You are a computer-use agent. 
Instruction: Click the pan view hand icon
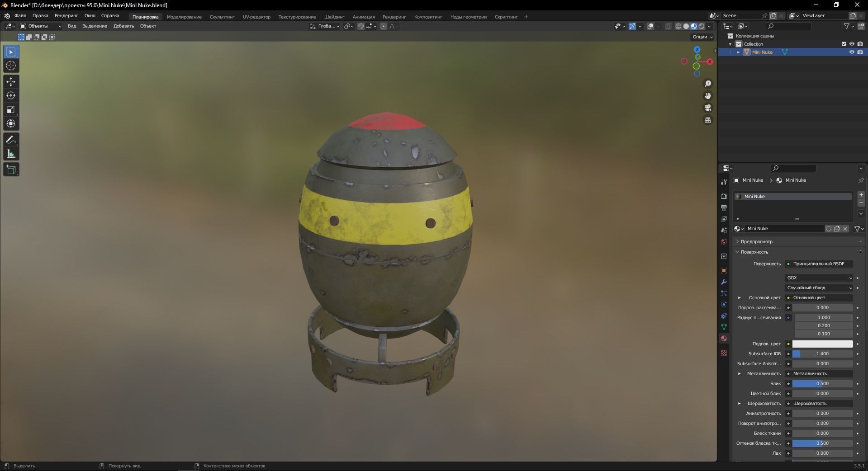(708, 96)
